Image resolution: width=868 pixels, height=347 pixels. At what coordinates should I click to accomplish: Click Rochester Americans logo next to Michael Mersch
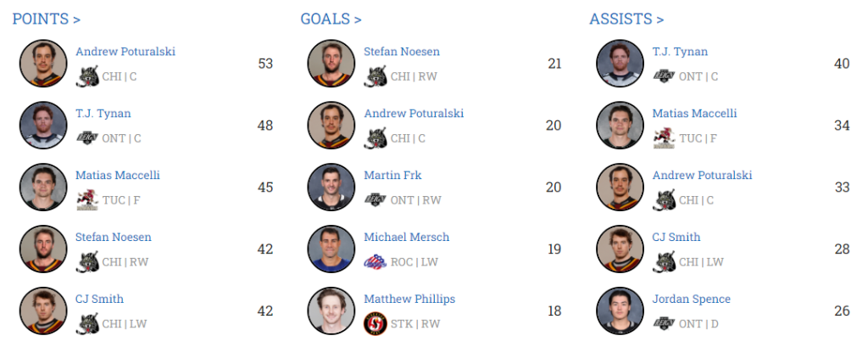[x=376, y=261]
